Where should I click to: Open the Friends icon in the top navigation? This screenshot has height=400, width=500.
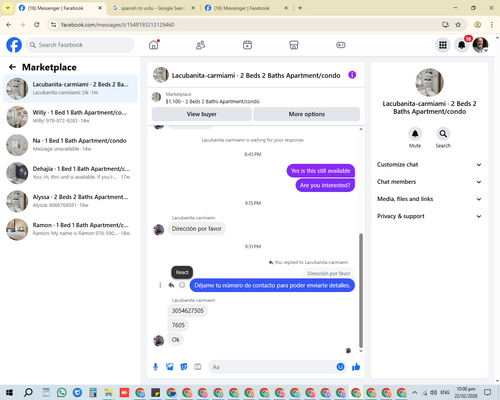coord(200,45)
